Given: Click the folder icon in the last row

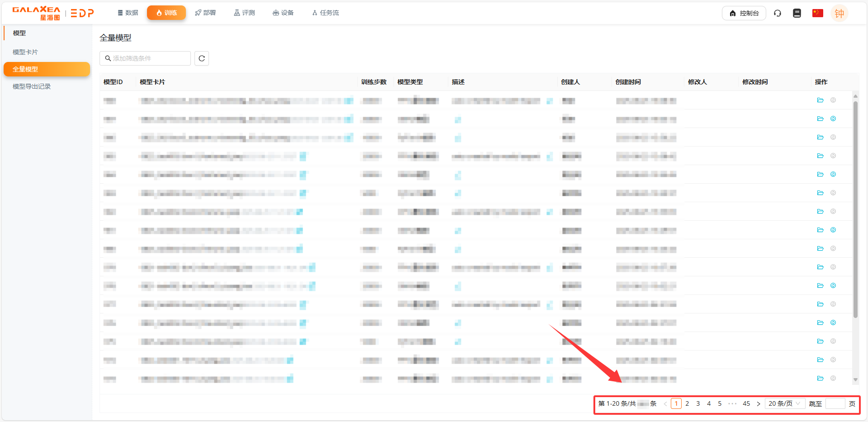Looking at the screenshot, I should [820, 378].
